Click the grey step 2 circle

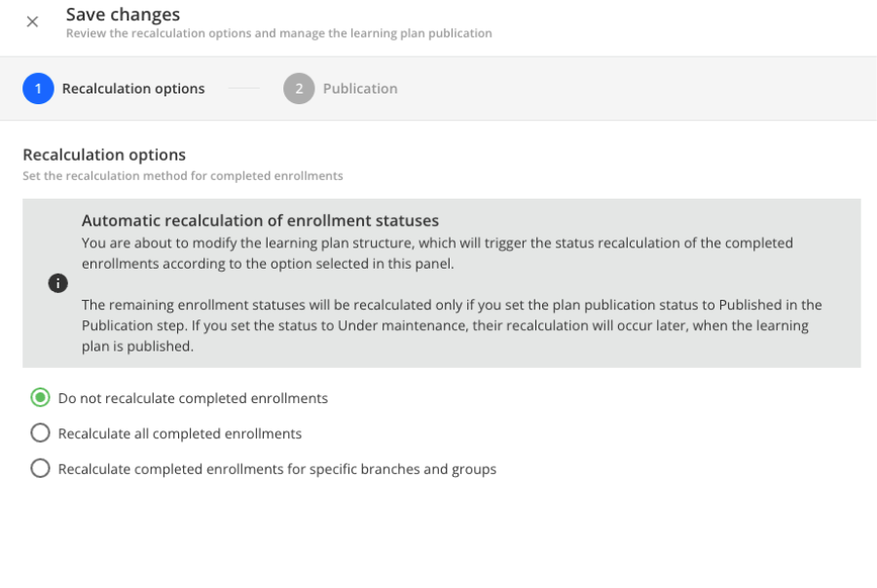[x=299, y=89]
